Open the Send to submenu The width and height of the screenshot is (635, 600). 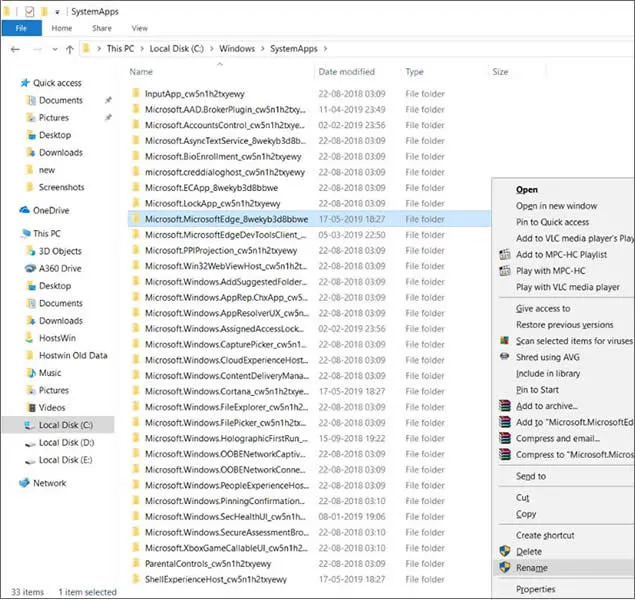coord(531,476)
